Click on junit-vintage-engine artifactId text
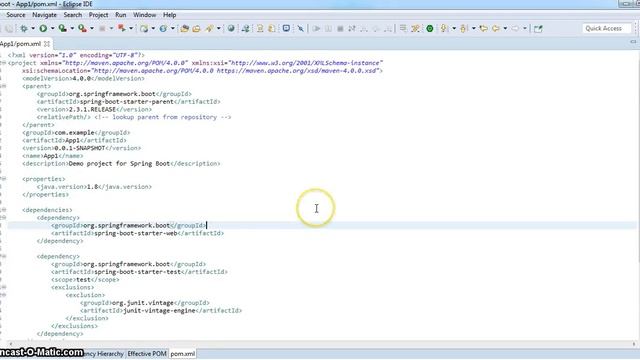 (159, 311)
